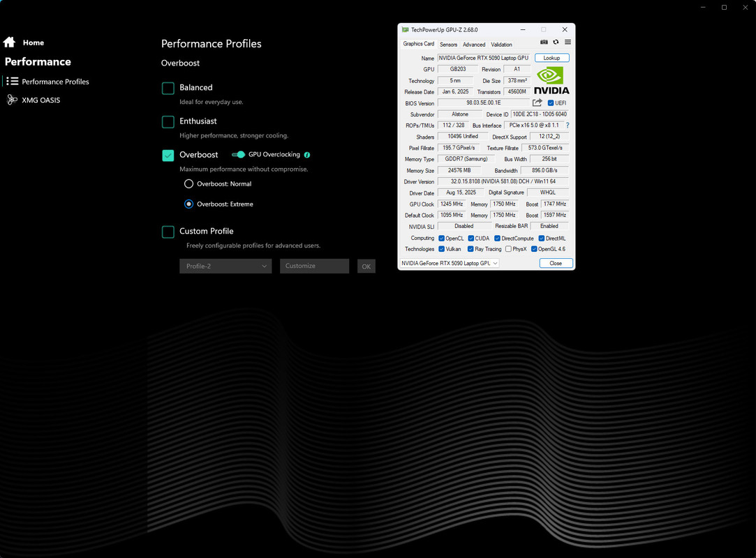Image resolution: width=756 pixels, height=558 pixels.
Task: Click the Bus Interface question mark
Action: tap(568, 126)
